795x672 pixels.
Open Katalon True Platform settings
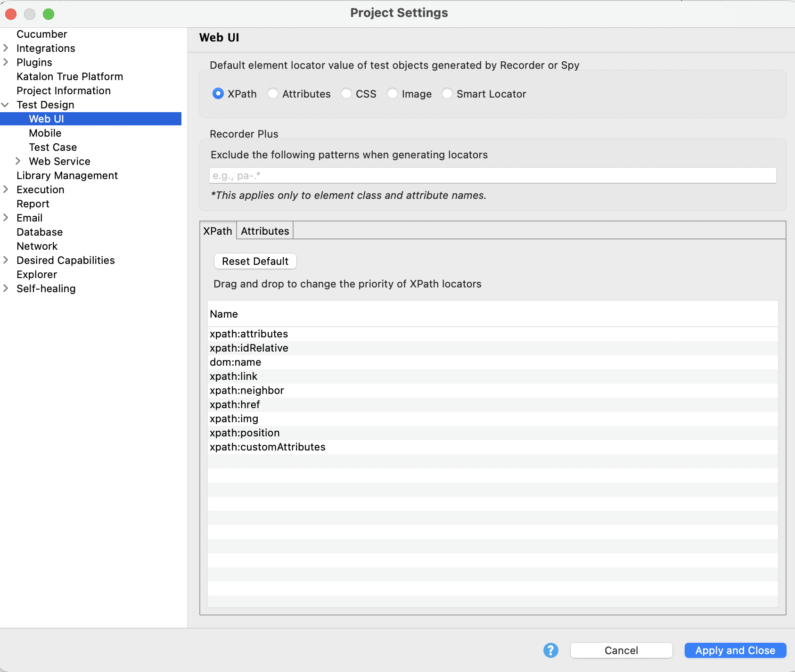[70, 76]
